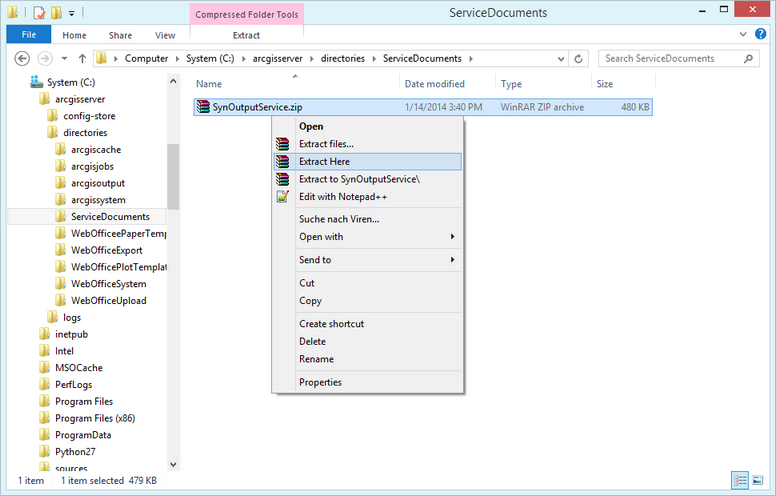
Task: Choose Properties in context menu
Action: coord(367,382)
